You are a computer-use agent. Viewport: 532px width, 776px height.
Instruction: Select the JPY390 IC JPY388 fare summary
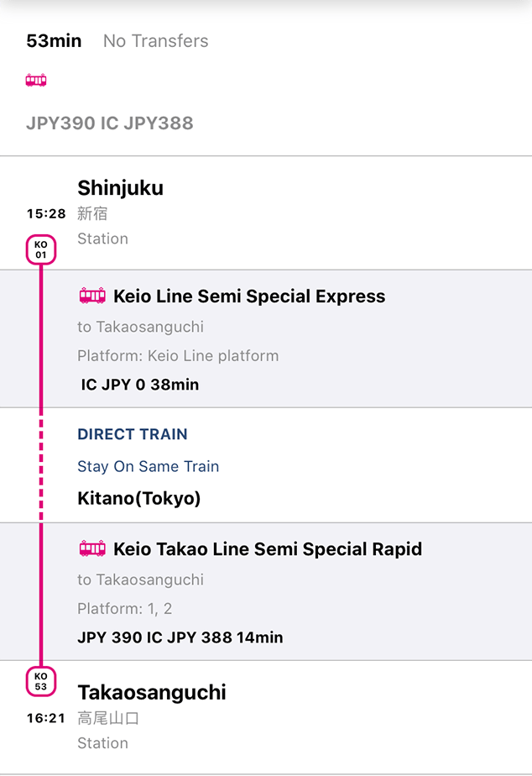110,123
